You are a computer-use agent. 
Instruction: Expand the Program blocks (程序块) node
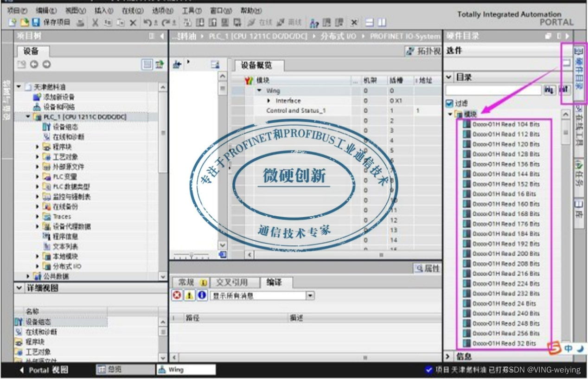38,147
